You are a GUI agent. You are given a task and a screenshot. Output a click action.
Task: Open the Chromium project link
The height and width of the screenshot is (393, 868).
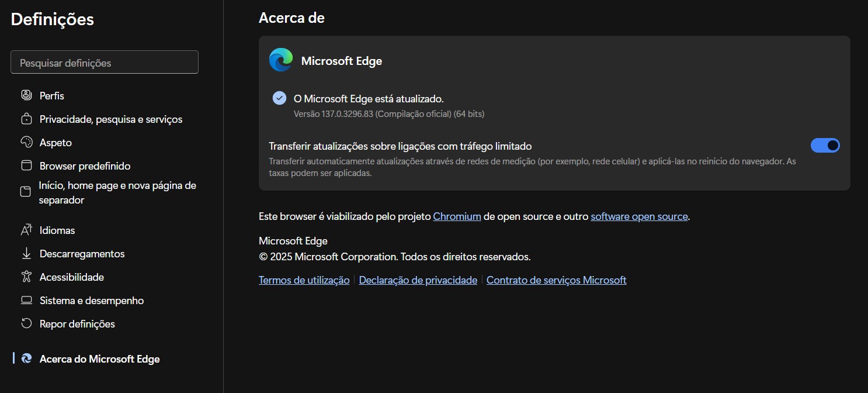[x=457, y=216]
